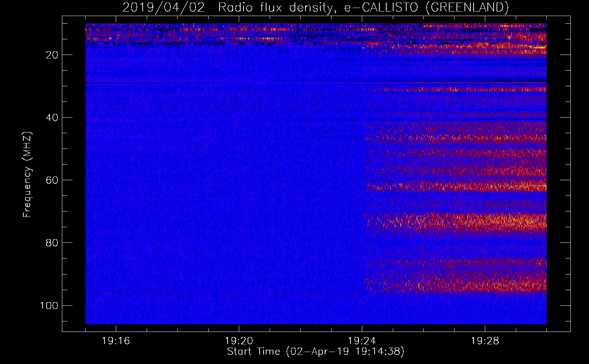The width and height of the screenshot is (589, 364).
Task: Click the date "2019/04/02" in the title
Action: [x=163, y=8]
